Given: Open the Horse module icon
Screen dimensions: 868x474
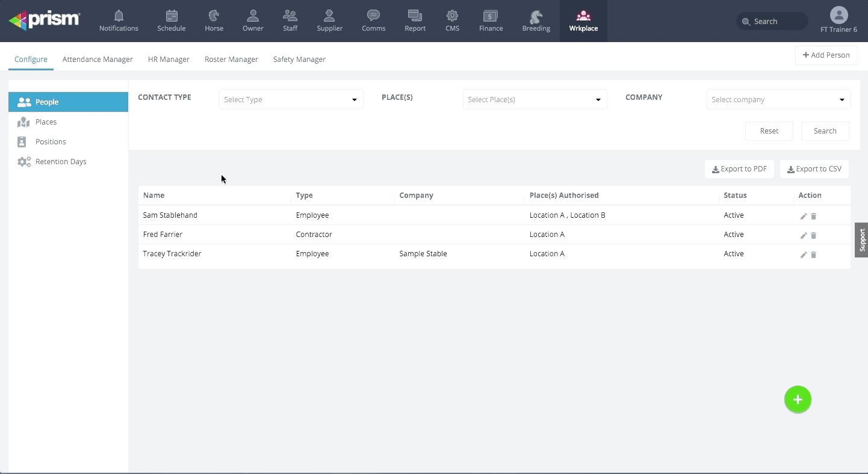Looking at the screenshot, I should pyautogui.click(x=214, y=16).
